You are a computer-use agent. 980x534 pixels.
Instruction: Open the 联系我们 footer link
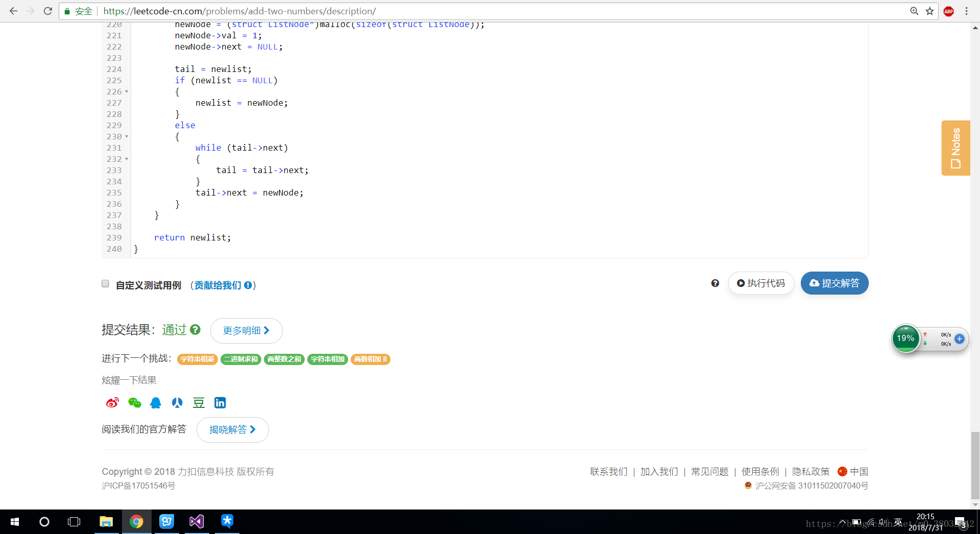(609, 472)
